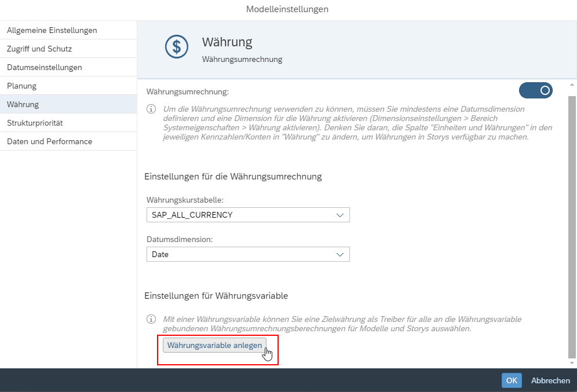Click Abbrechen to cancel dialog
The image size is (577, 392).
tap(550, 380)
